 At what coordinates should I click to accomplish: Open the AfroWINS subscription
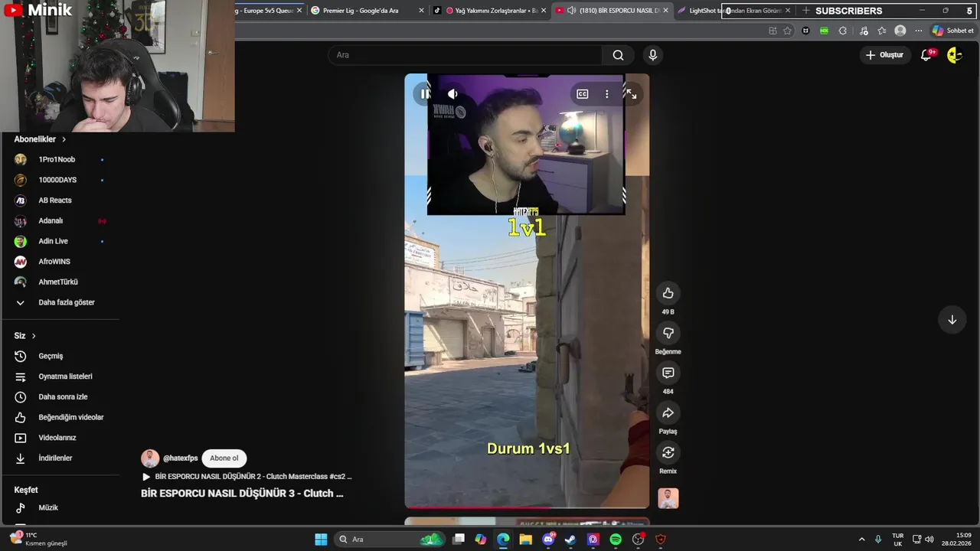click(x=60, y=262)
